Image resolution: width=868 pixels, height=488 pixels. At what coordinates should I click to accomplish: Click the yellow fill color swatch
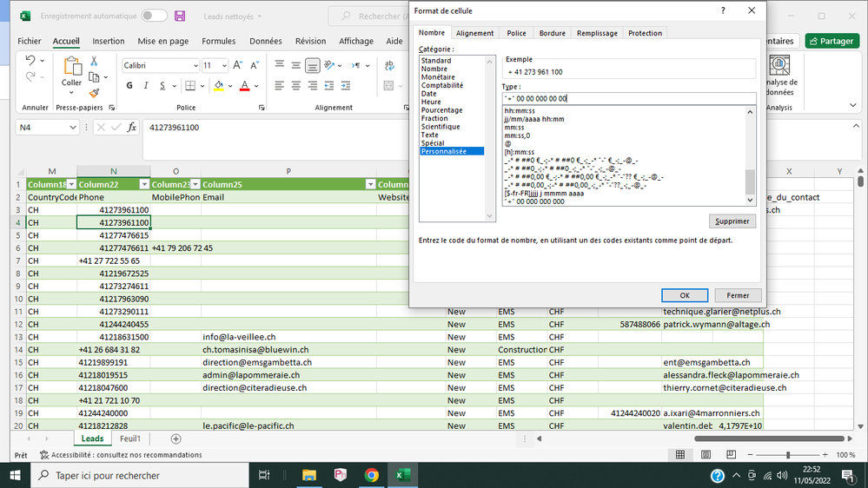pos(218,85)
